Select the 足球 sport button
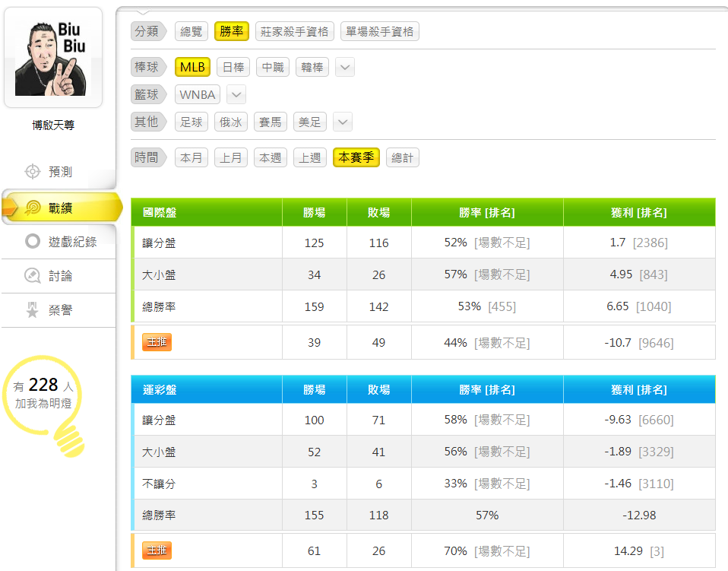 pyautogui.click(x=191, y=122)
